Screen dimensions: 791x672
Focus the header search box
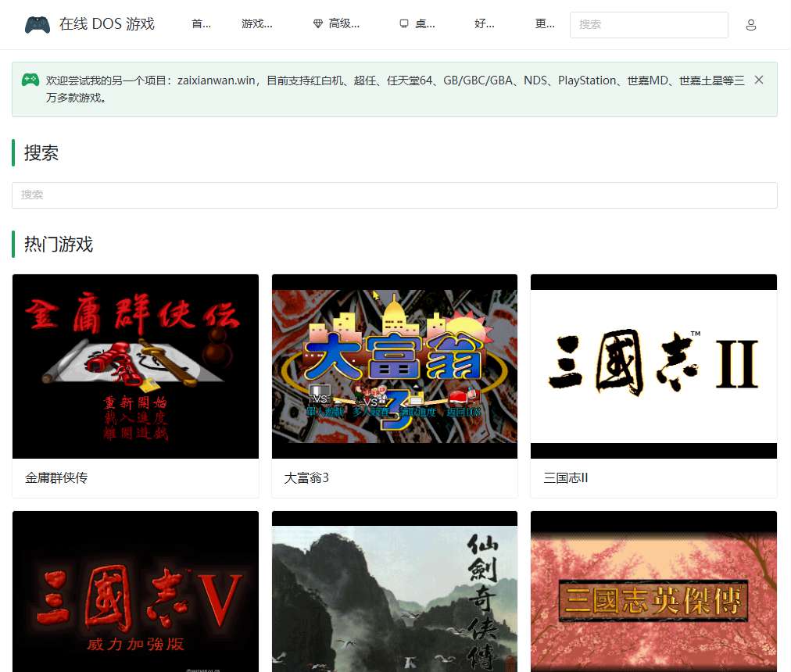click(x=649, y=25)
